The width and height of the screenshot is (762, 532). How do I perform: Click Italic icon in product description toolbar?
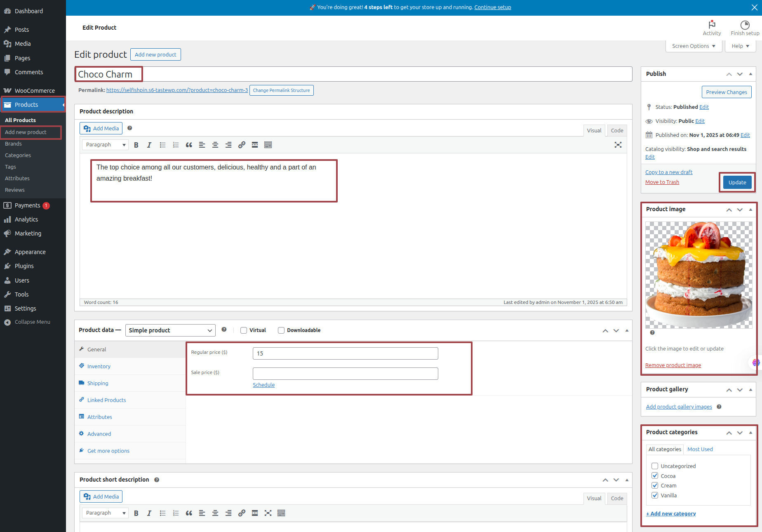tap(149, 145)
